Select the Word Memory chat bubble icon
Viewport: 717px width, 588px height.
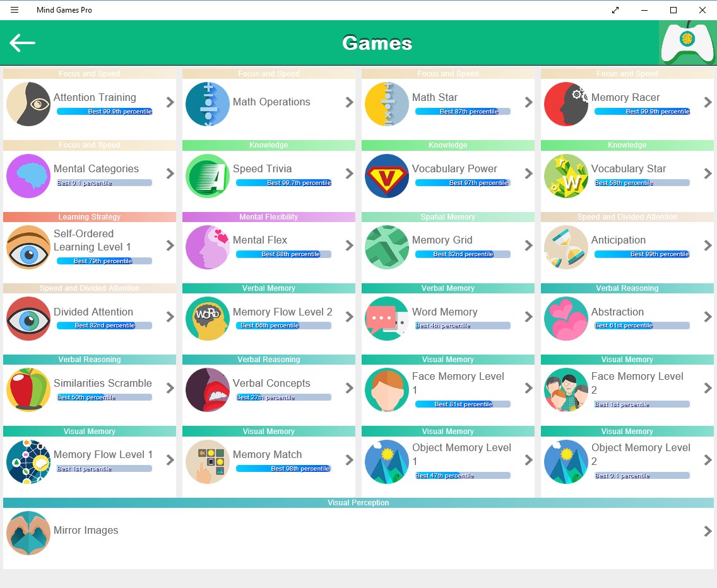[x=387, y=318]
